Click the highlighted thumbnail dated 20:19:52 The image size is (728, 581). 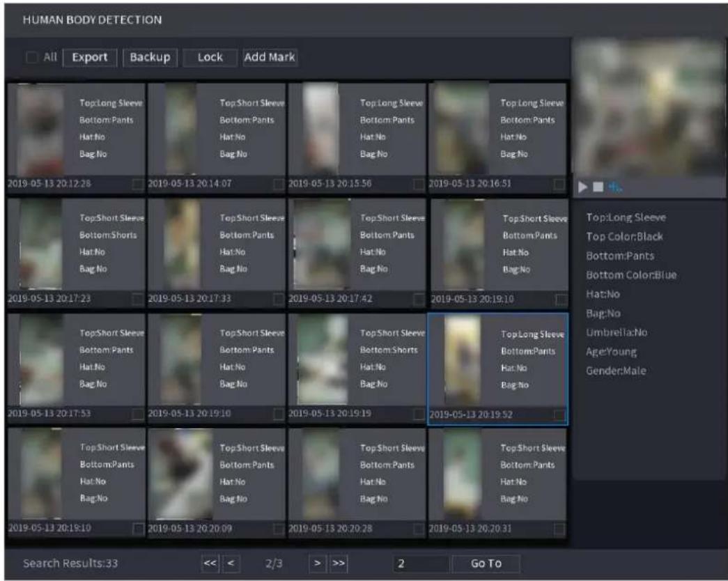[x=463, y=360]
